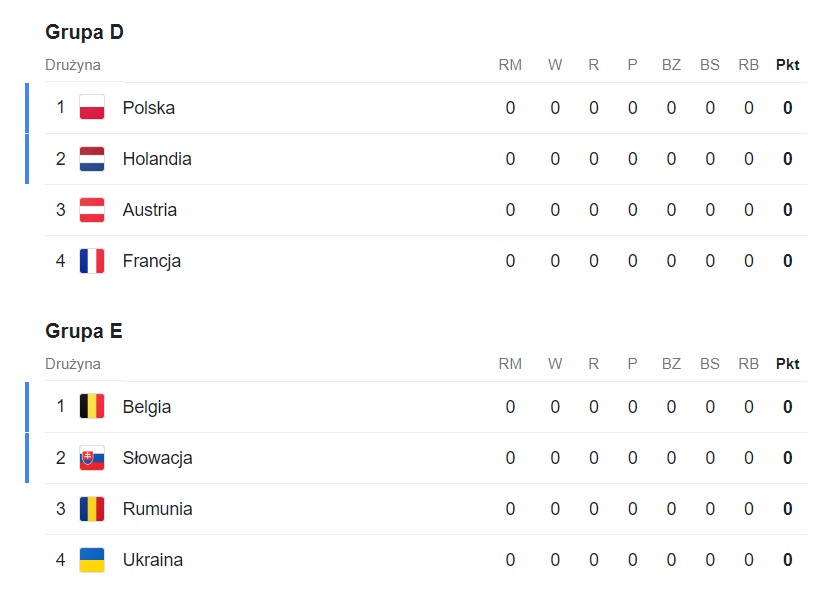Click the Belgium flag icon
Image resolution: width=824 pixels, height=601 pixels.
92,407
